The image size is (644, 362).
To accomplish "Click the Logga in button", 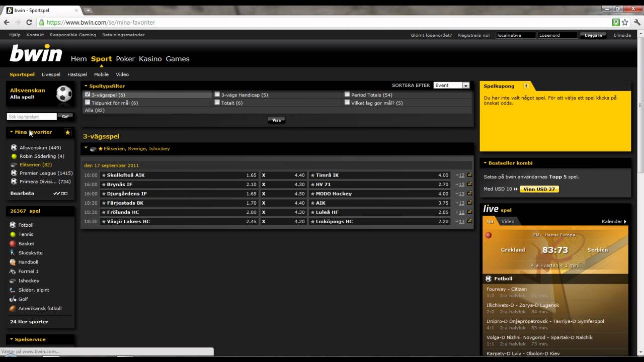I will coord(593,35).
